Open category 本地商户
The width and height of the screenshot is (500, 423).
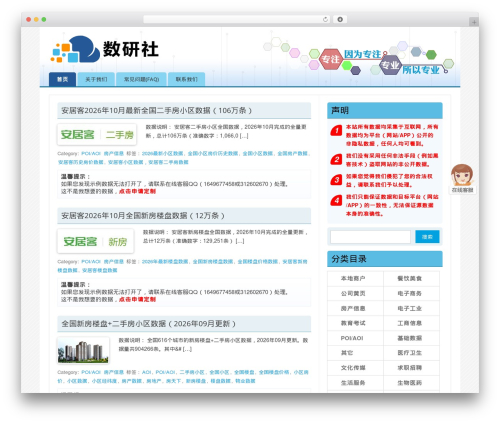(353, 279)
